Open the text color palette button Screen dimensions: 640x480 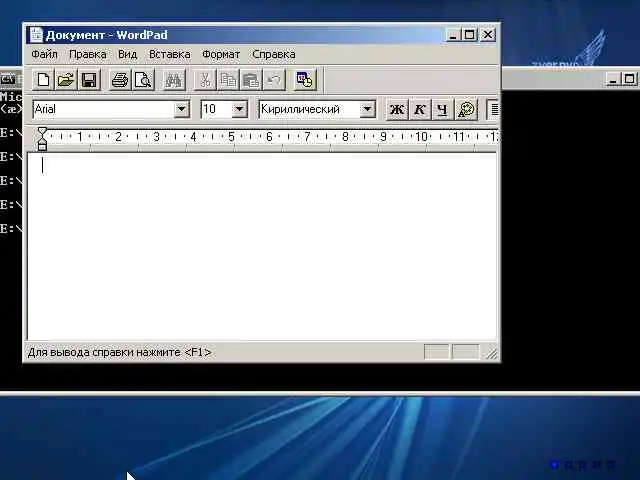coord(466,109)
